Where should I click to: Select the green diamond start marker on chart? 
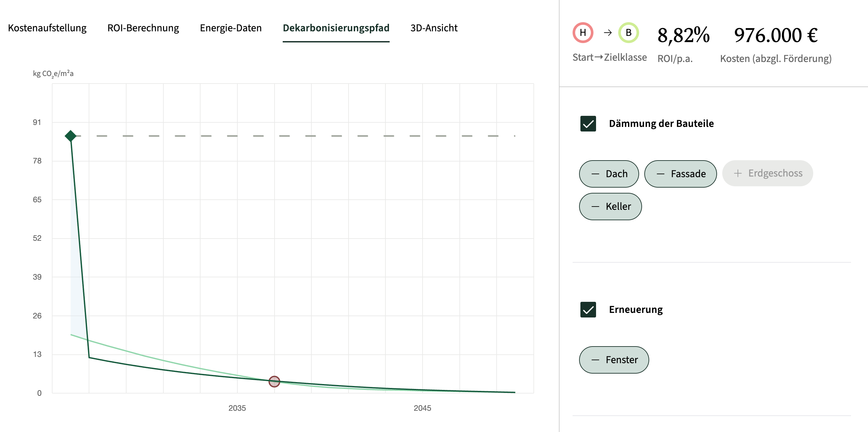70,136
